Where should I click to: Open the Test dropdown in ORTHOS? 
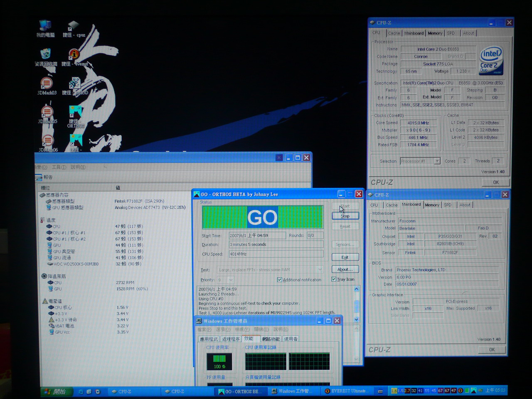pyautogui.click(x=320, y=270)
